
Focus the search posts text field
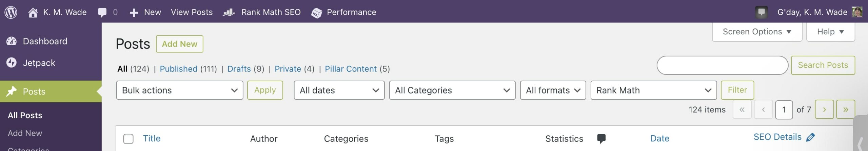pos(722,65)
